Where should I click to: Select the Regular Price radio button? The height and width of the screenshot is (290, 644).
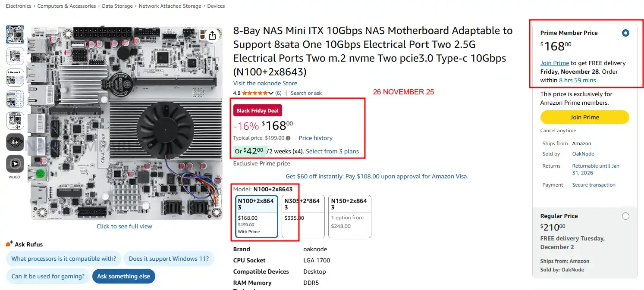625,216
